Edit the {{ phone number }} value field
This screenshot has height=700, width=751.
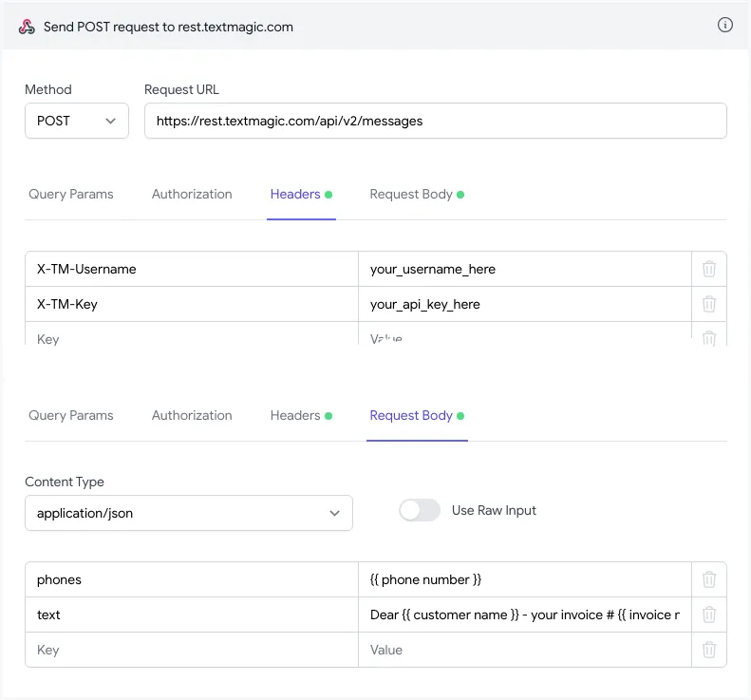point(524,579)
